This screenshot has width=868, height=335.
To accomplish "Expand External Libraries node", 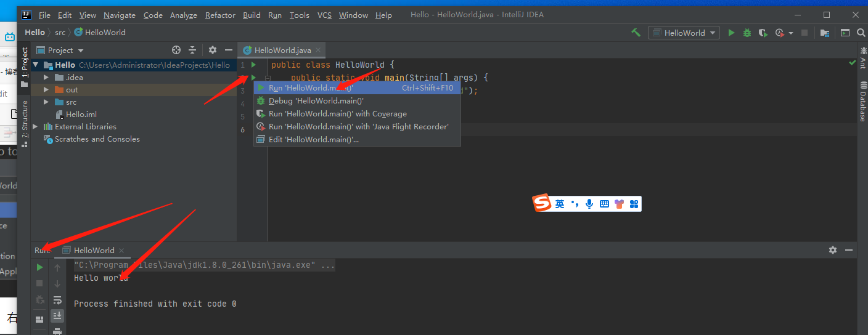I will 36,126.
